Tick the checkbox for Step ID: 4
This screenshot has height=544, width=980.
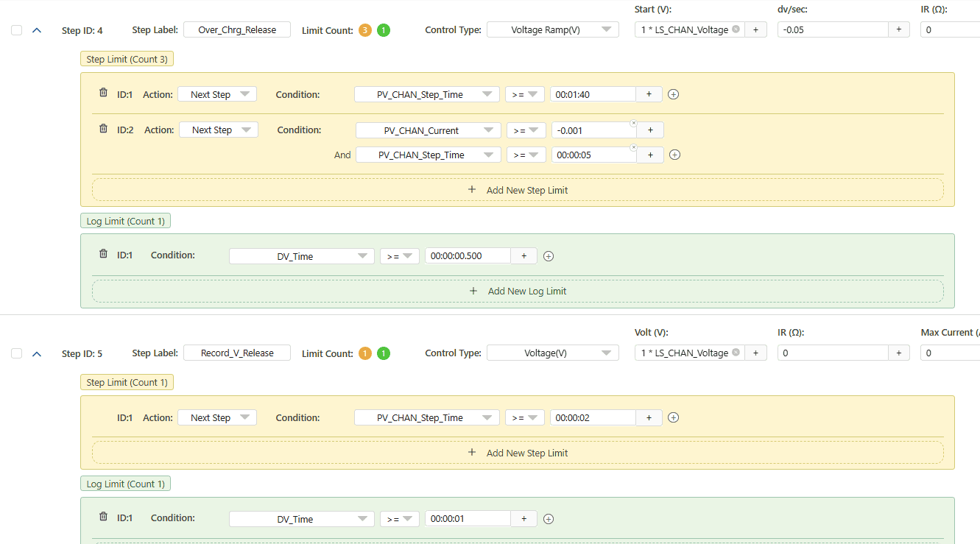17,30
